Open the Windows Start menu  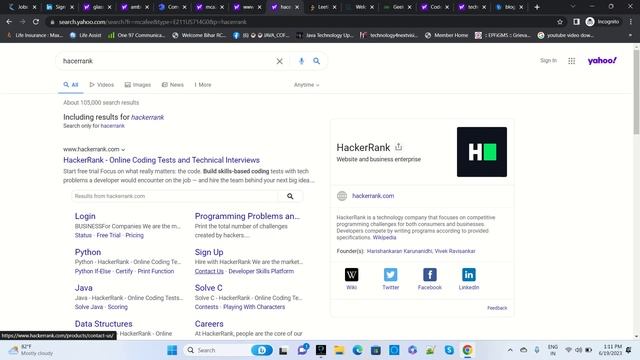[172, 350]
